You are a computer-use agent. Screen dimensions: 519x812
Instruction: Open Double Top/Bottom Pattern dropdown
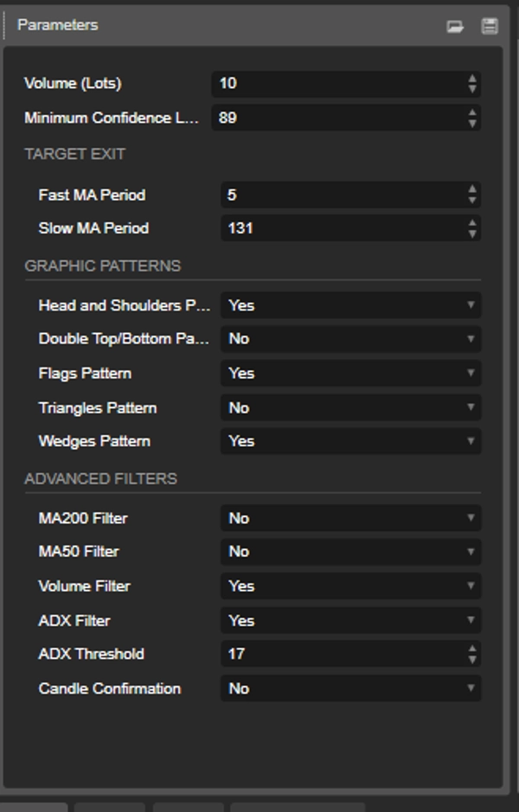coord(350,339)
